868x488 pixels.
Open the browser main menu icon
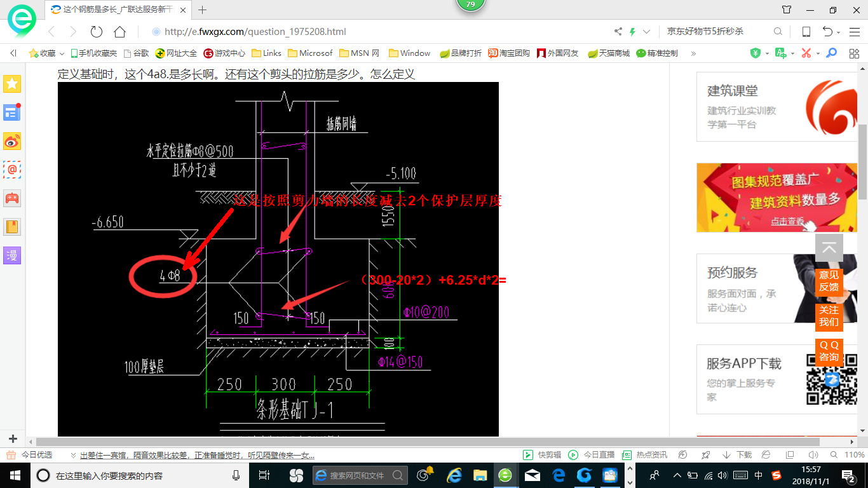854,32
